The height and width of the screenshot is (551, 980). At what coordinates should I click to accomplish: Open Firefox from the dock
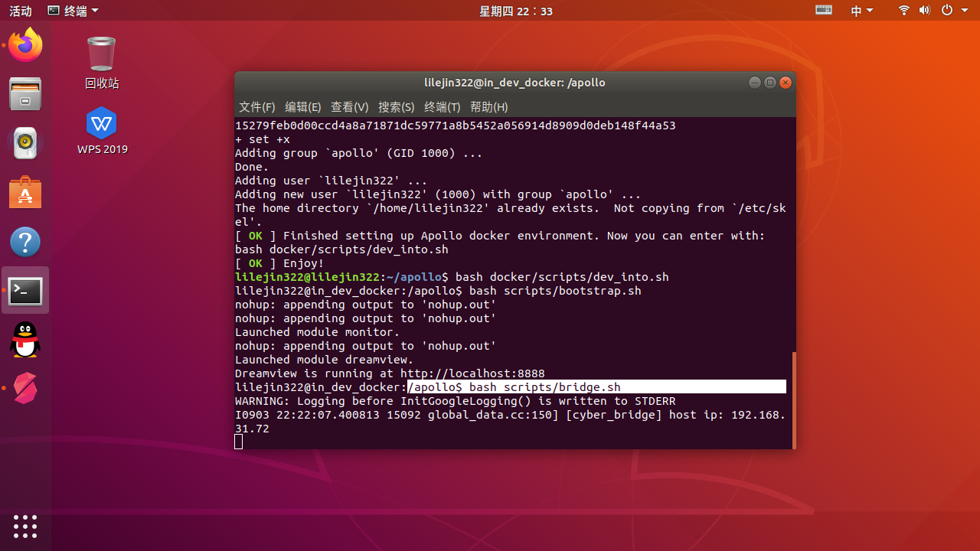click(25, 45)
